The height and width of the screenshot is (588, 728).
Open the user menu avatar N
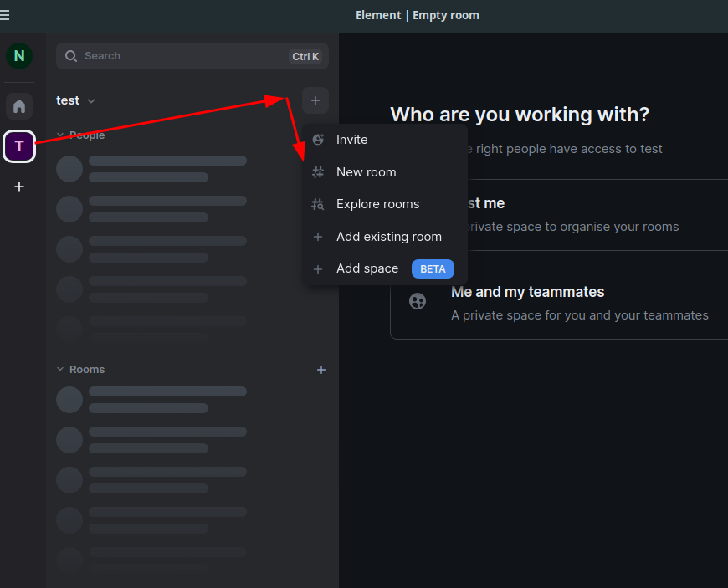19,56
